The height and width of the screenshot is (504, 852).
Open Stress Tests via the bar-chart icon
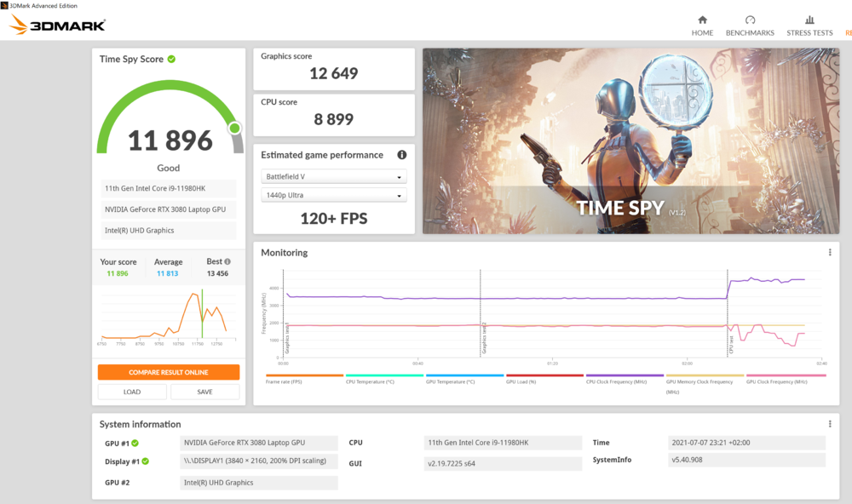click(x=809, y=20)
